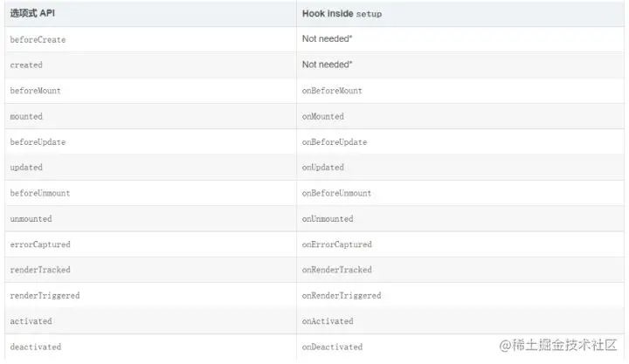This screenshot has width=629, height=364.
Task: Select the onMounted hook text
Action: tap(323, 117)
